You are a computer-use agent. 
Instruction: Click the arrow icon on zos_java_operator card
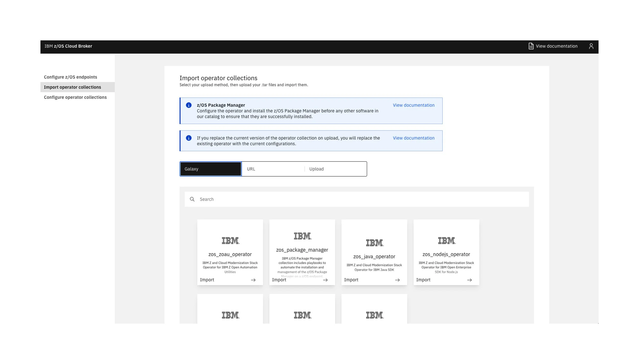pos(397,280)
